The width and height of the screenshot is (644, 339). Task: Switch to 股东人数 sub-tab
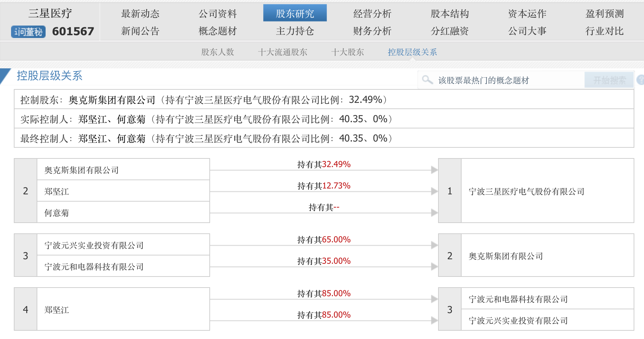218,52
